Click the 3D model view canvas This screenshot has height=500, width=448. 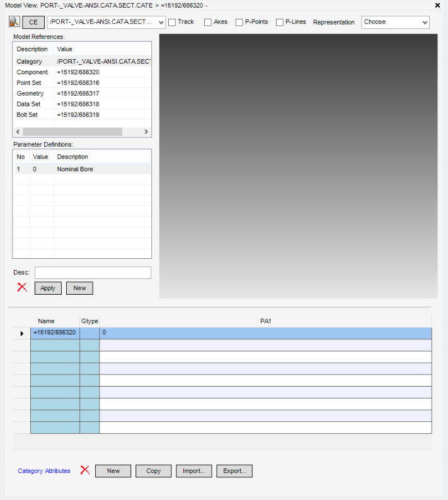click(298, 166)
